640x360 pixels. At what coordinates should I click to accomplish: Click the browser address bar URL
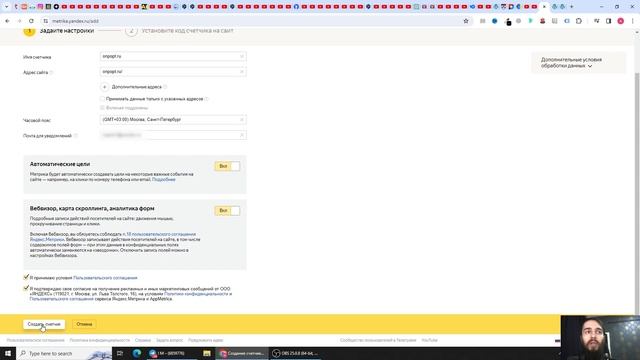(76, 21)
